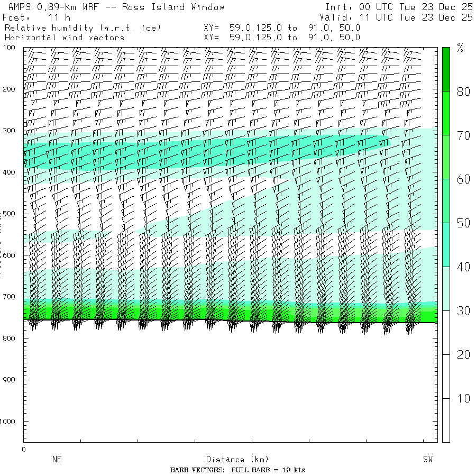
Task: Click the 'Init: 00 UTC Tue 23 Dec 25' text
Action: [399, 7]
